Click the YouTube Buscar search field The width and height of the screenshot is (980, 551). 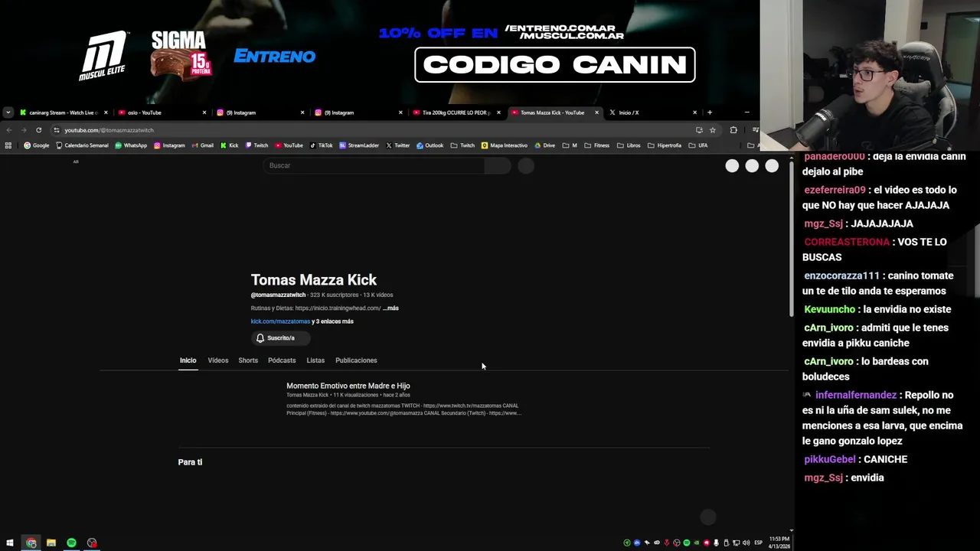[374, 165]
